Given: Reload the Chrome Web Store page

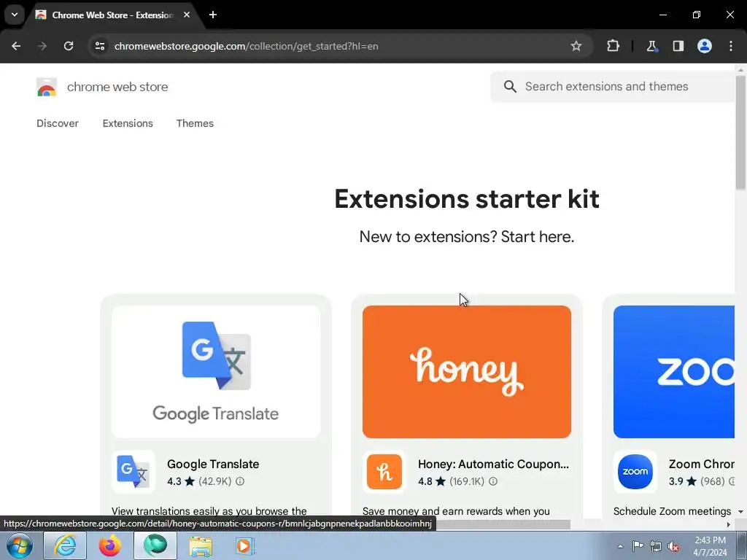Looking at the screenshot, I should tap(69, 46).
